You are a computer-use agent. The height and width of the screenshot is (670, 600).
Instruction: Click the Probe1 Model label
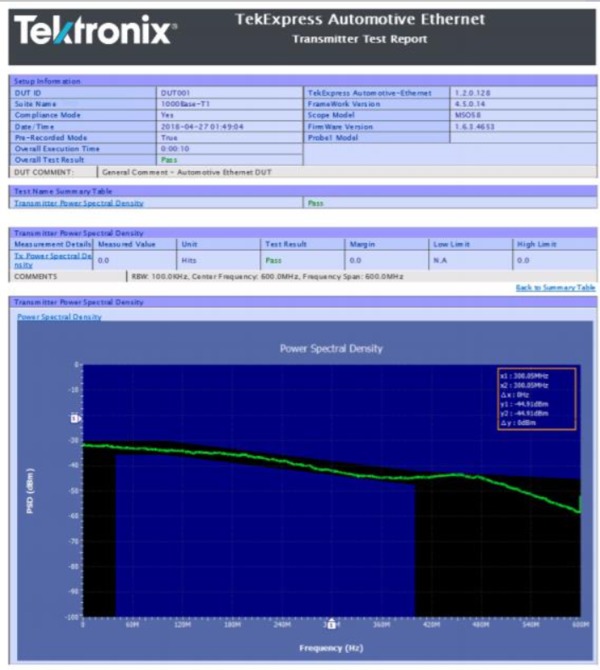(333, 138)
